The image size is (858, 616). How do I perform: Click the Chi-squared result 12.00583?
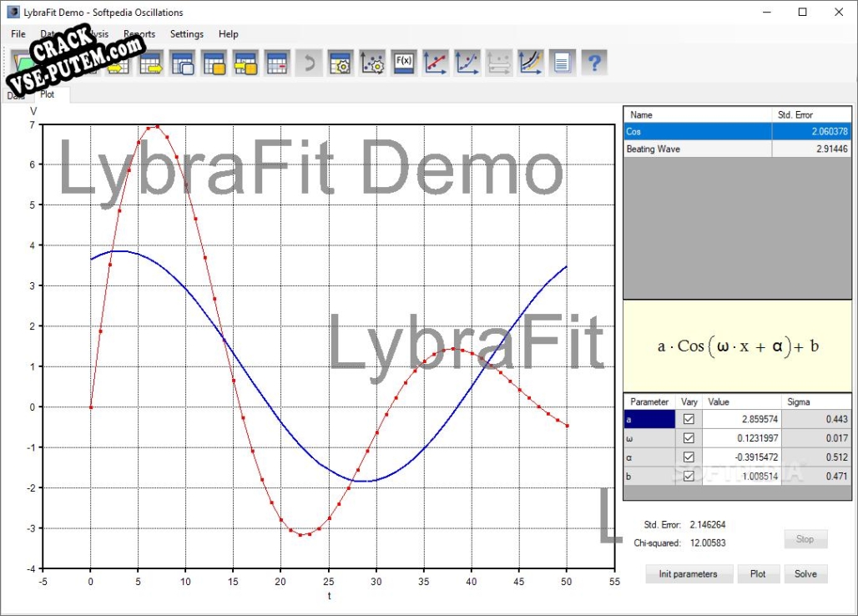(x=708, y=543)
